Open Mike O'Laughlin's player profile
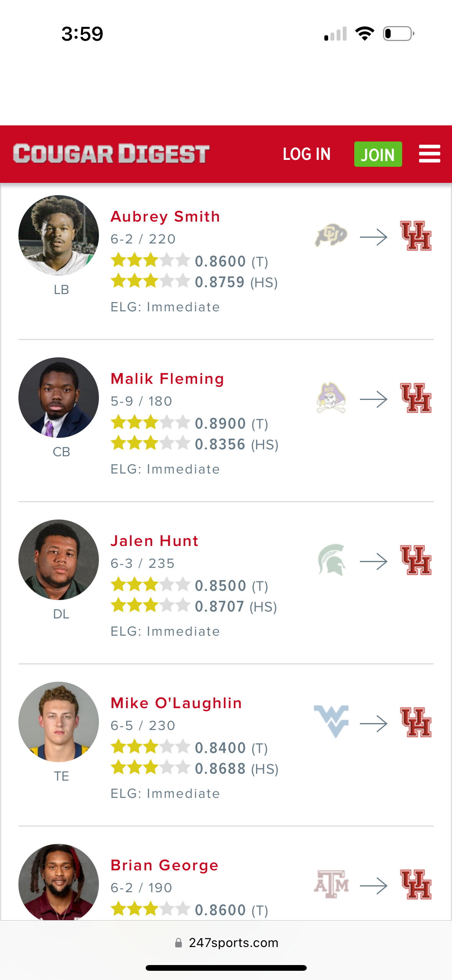 click(x=176, y=703)
